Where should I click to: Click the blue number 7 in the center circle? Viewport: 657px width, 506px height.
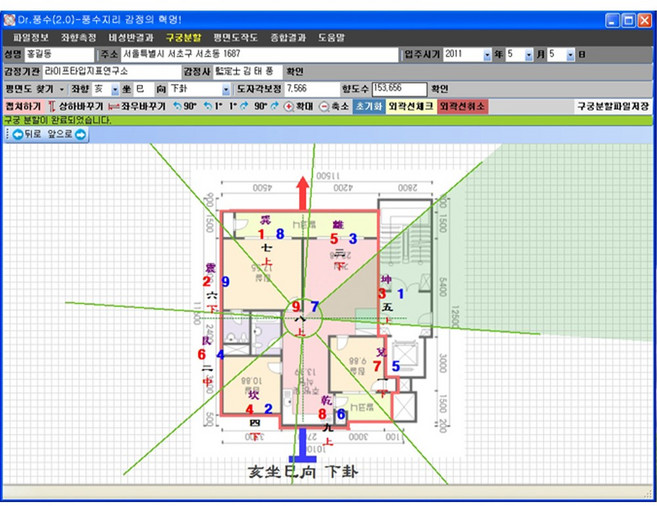[x=315, y=307]
